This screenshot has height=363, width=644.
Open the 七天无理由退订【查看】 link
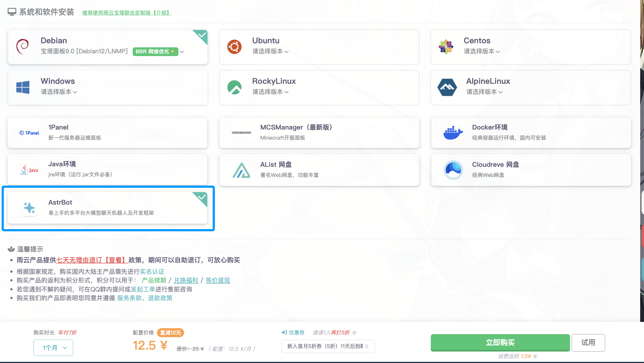(92, 260)
